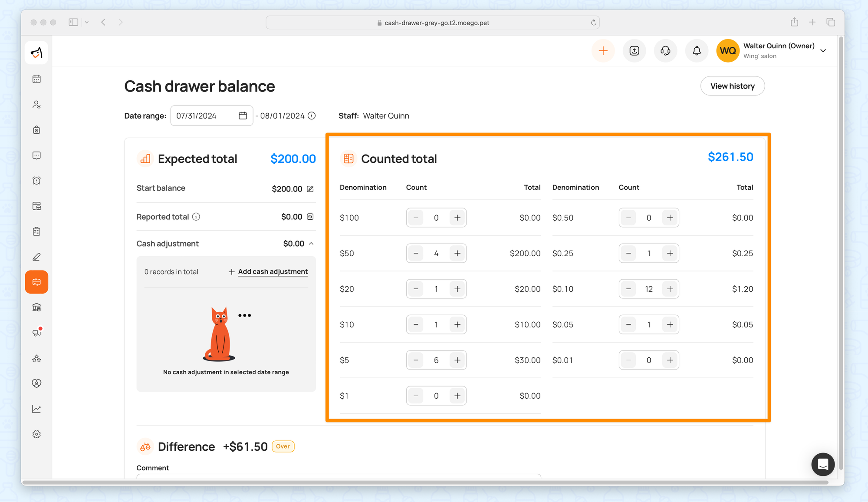Collapse the Cash adjustment section
The width and height of the screenshot is (868, 502).
click(x=311, y=244)
